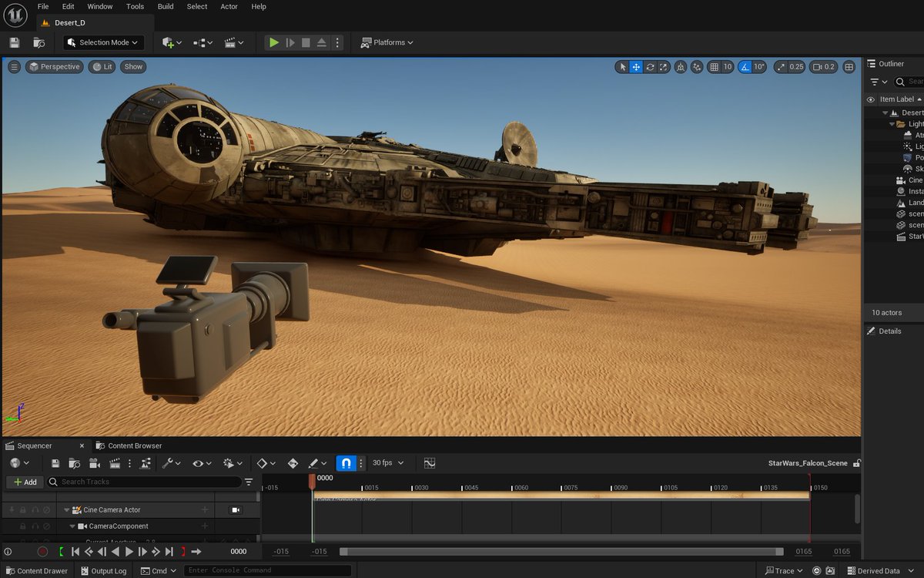
Task: Click the Sequencer horizontal view range scrollbar
Action: (x=561, y=552)
